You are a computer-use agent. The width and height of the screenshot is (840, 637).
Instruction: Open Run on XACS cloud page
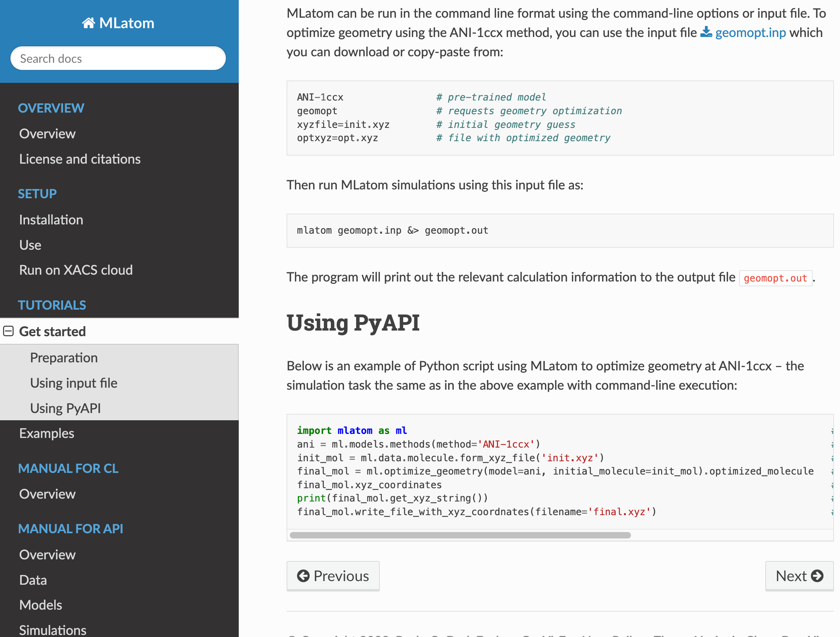click(x=76, y=270)
